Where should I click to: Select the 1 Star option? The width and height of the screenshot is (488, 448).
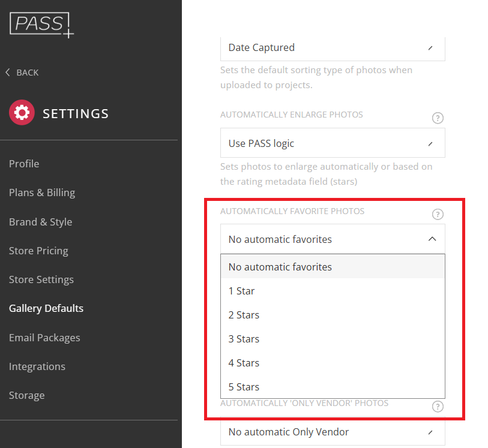pyautogui.click(x=333, y=291)
